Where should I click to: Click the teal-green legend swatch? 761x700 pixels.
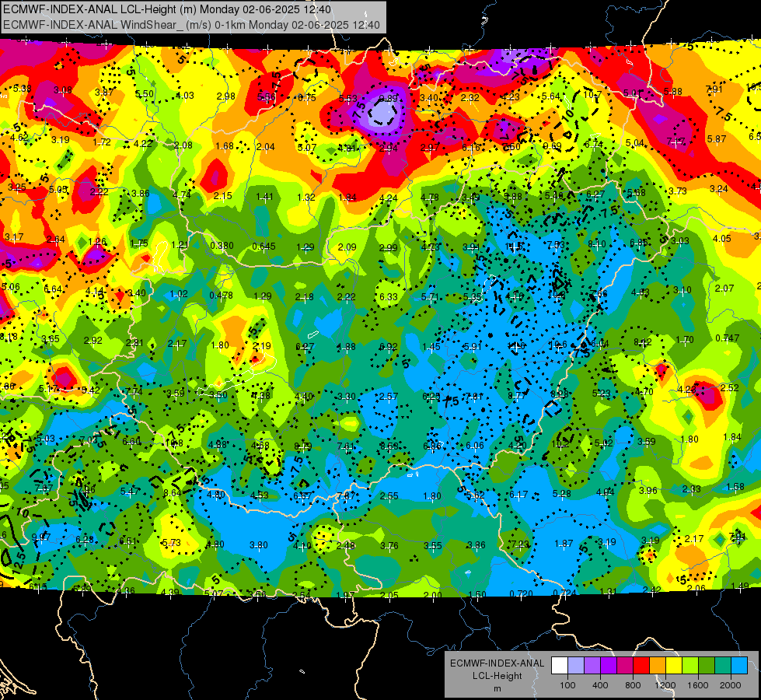click(x=723, y=666)
